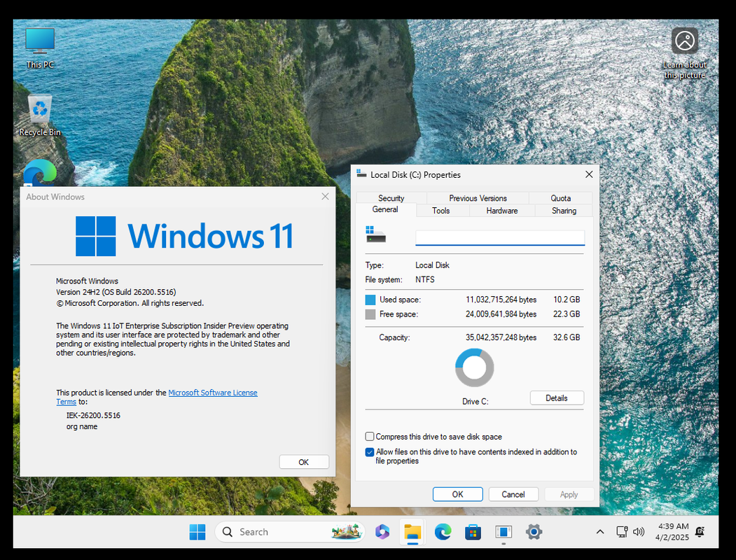
Task: Click the 'NTFS' file system value
Action: coord(425,279)
